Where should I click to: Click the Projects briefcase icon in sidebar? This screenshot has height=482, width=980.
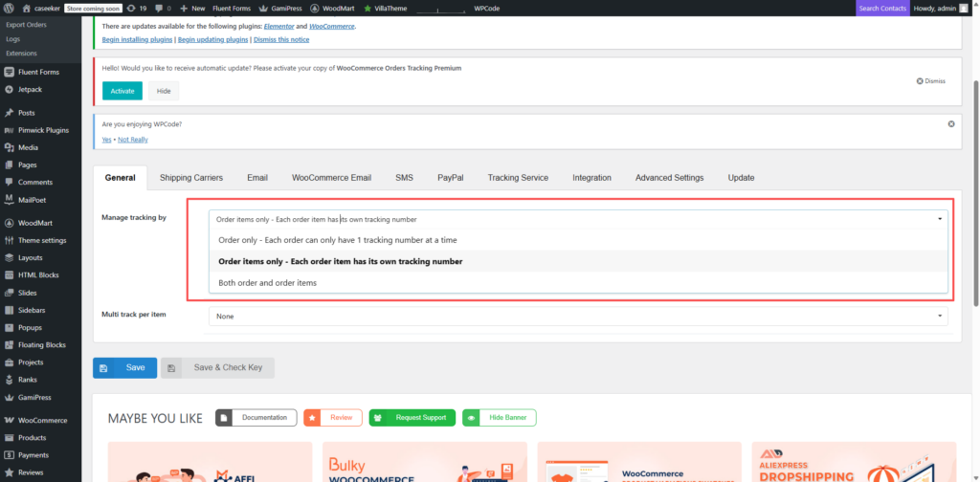pos(9,362)
